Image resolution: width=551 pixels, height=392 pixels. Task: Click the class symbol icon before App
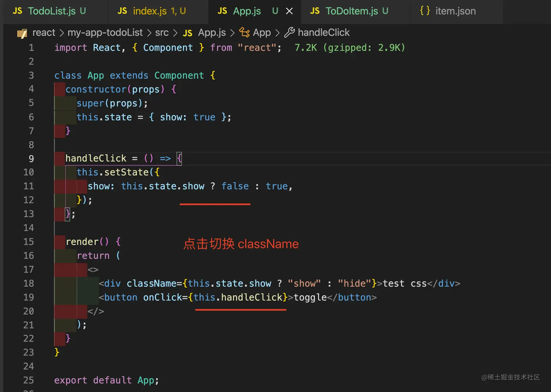click(x=244, y=32)
